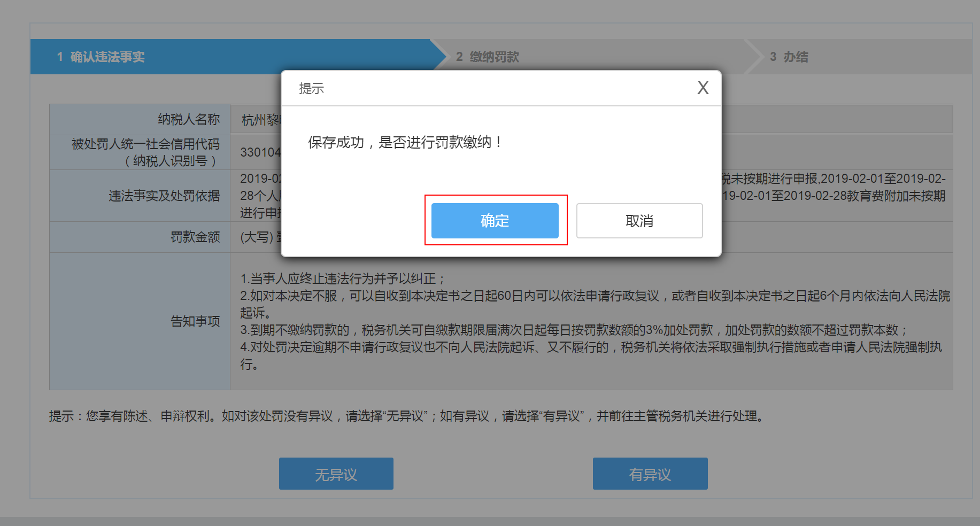
Task: Click the bottom hint about 陈述、申辩权利
Action: [x=406, y=416]
